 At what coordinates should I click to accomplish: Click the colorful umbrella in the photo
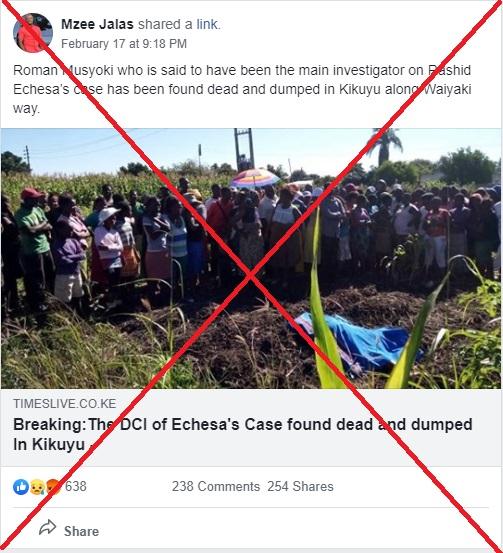pos(255,178)
